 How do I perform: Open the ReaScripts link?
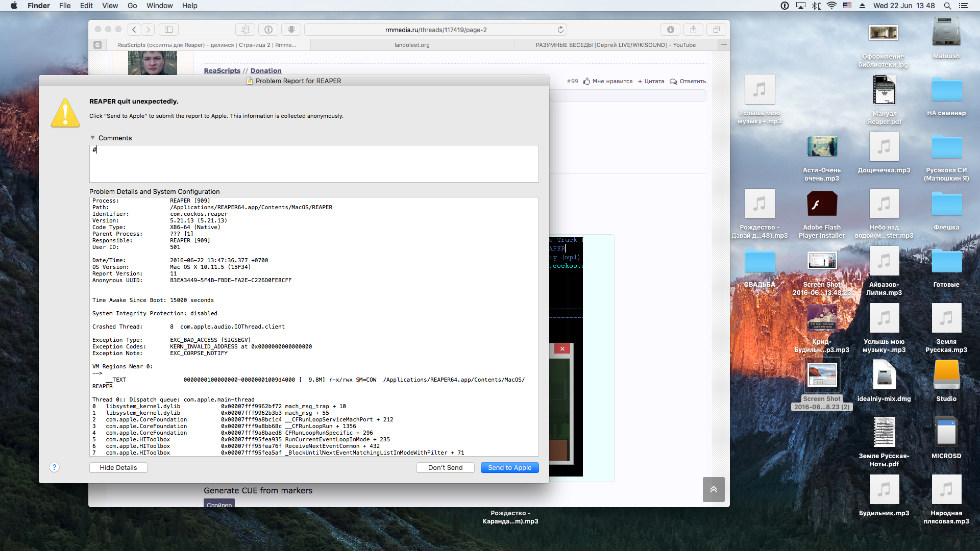pos(222,70)
